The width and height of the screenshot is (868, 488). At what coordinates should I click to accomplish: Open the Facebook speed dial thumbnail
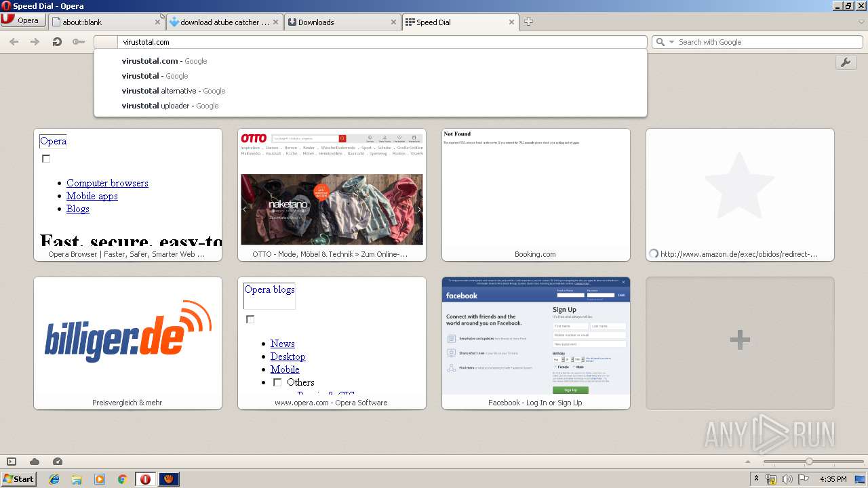[x=536, y=343]
